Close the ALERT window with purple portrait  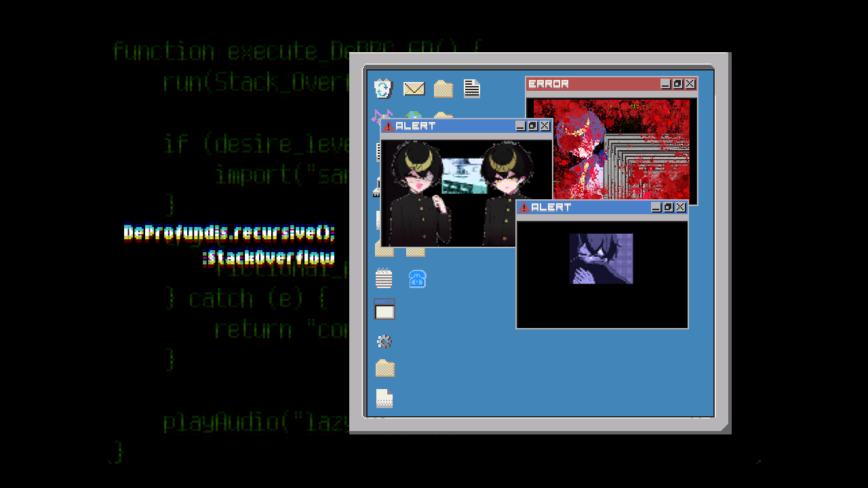click(680, 207)
